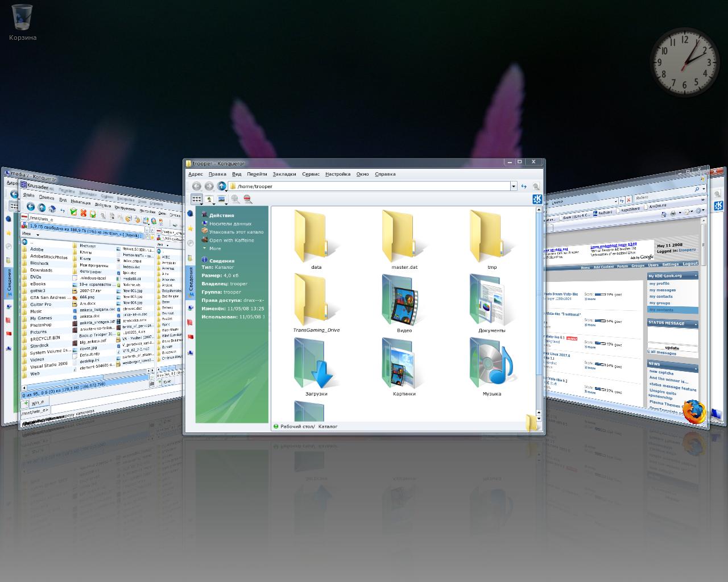Click the star bookmarks sidebar tab icon
This screenshot has height=582, width=728.
coord(191,228)
